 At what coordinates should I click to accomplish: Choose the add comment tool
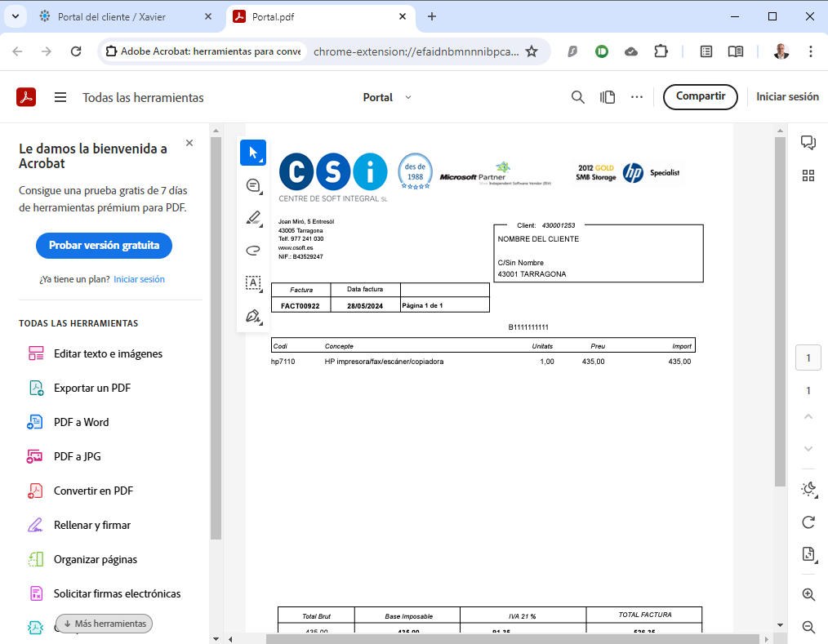pyautogui.click(x=253, y=186)
